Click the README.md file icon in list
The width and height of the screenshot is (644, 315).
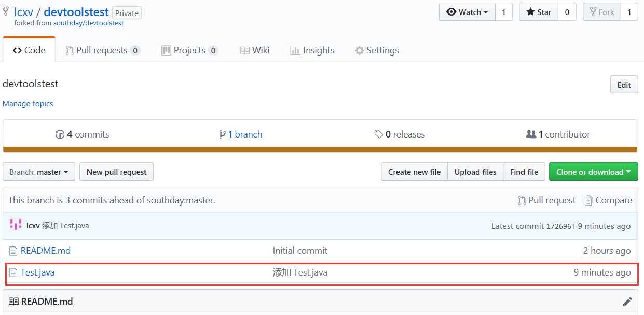[13, 251]
